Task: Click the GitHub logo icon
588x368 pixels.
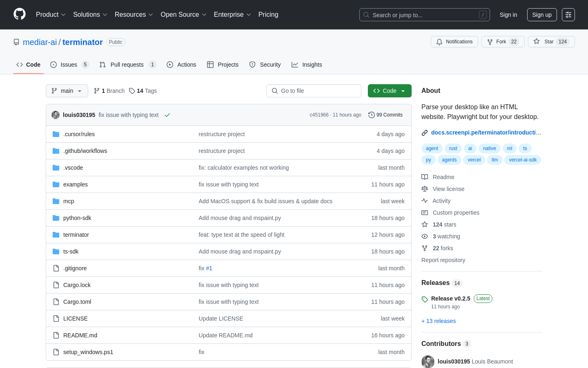Action: (x=20, y=14)
